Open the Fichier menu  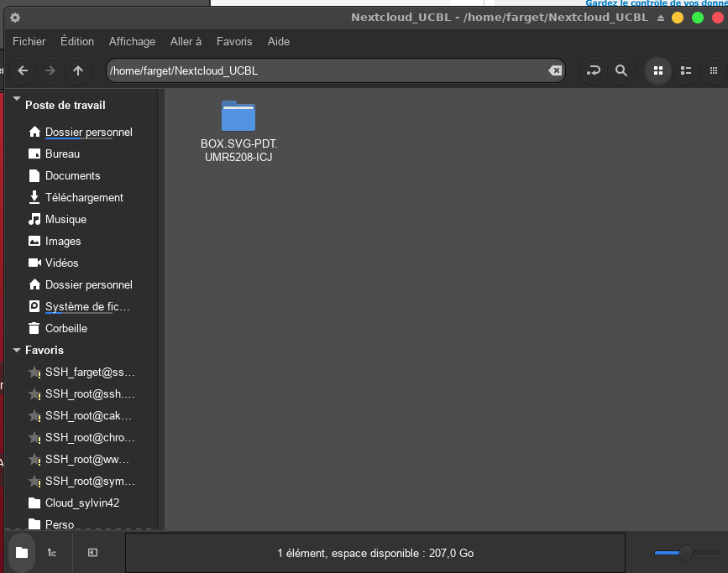[x=29, y=41]
